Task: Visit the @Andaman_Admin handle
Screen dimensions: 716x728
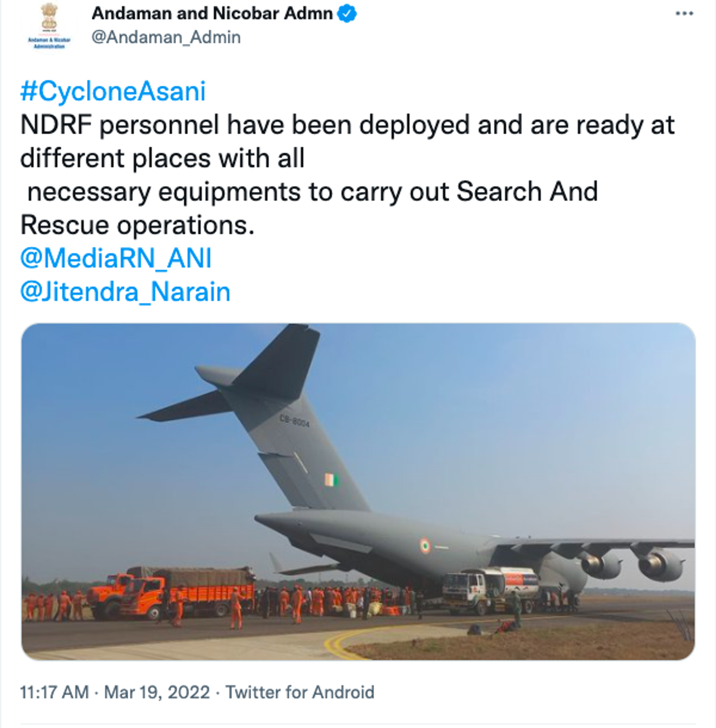Action: [166, 37]
